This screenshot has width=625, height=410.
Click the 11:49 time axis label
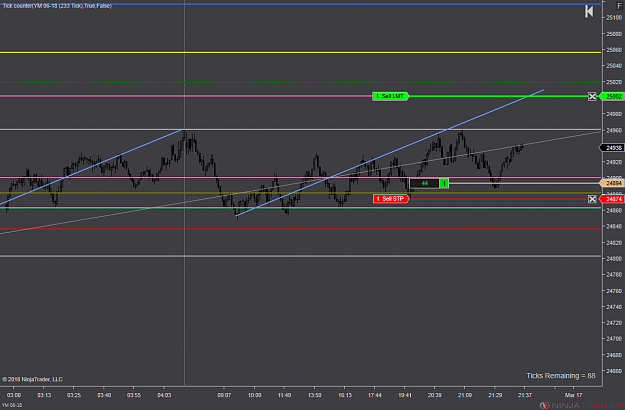284,395
